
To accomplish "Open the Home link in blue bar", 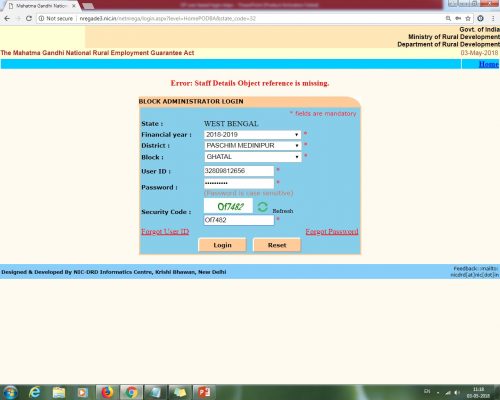I will [x=488, y=64].
